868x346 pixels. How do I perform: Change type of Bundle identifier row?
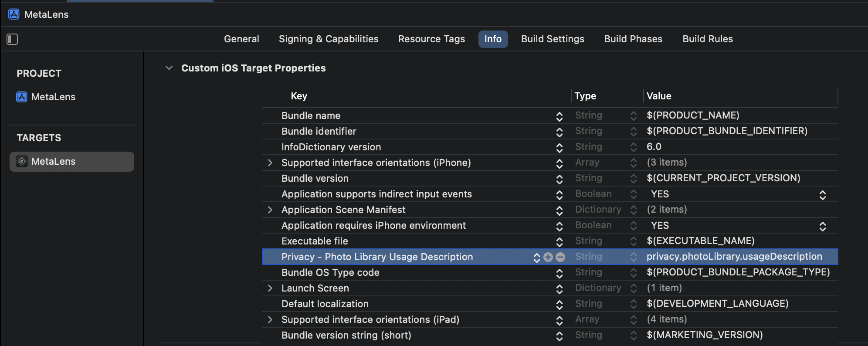pos(633,132)
